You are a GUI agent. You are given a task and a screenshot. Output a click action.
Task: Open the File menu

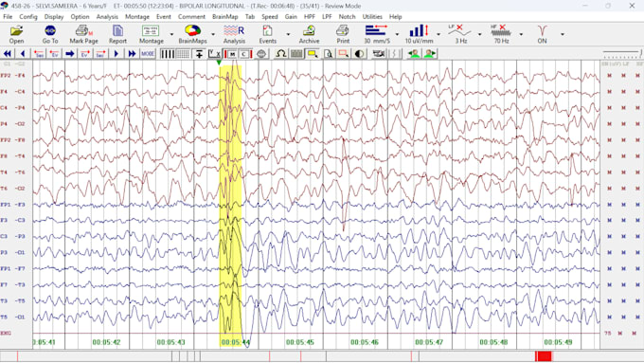click(x=8, y=17)
